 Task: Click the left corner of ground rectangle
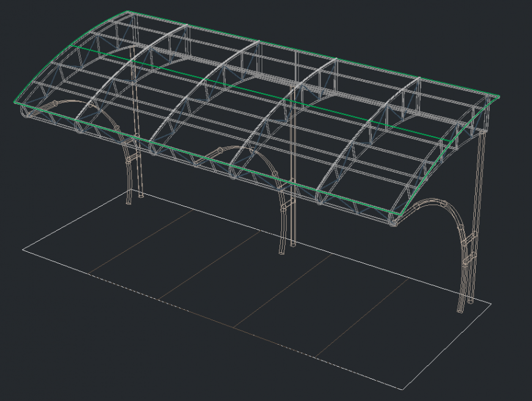(24, 249)
